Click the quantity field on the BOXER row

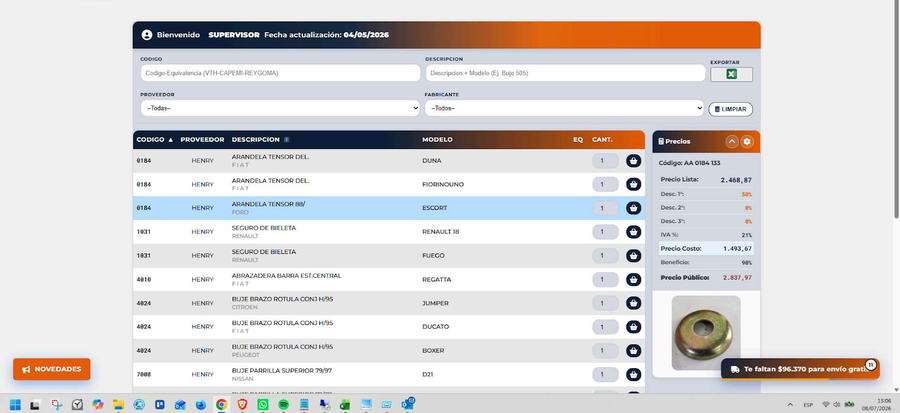pos(605,350)
